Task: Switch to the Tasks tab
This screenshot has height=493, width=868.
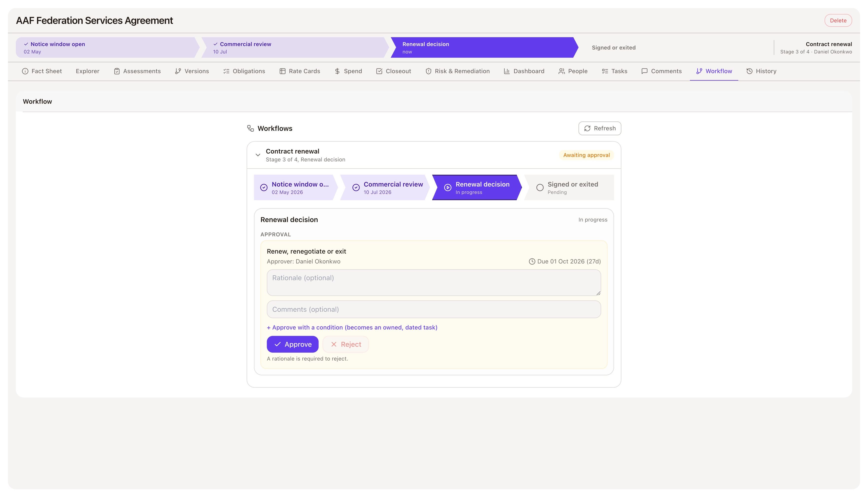Action: click(614, 71)
